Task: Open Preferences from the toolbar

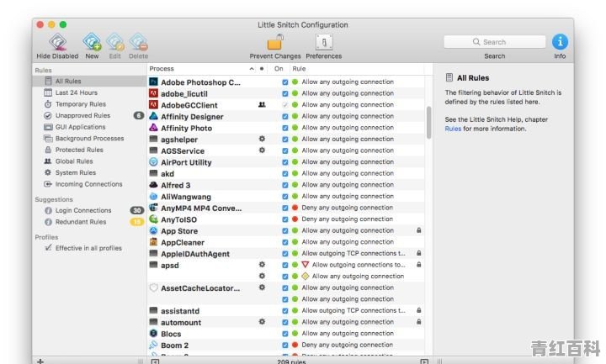Action: [324, 42]
